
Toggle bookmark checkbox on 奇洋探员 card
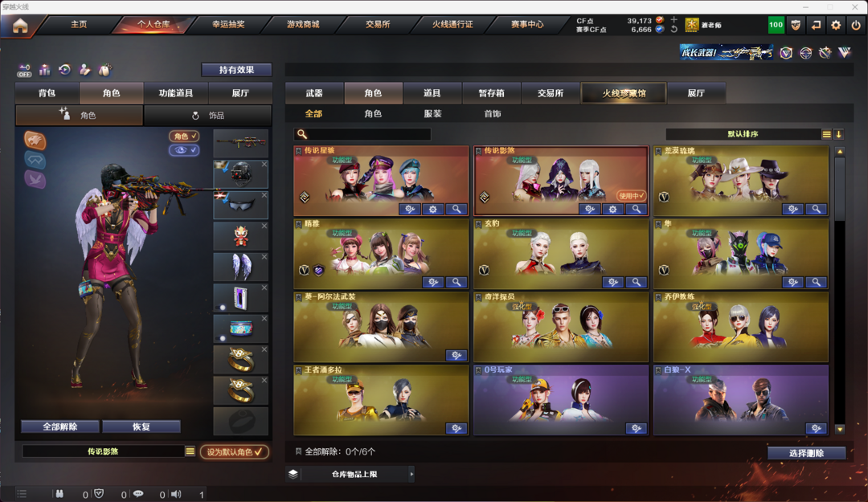click(478, 296)
